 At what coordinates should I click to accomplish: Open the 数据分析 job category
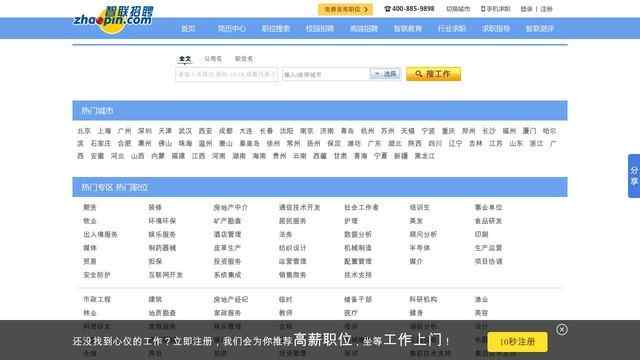[358, 234]
